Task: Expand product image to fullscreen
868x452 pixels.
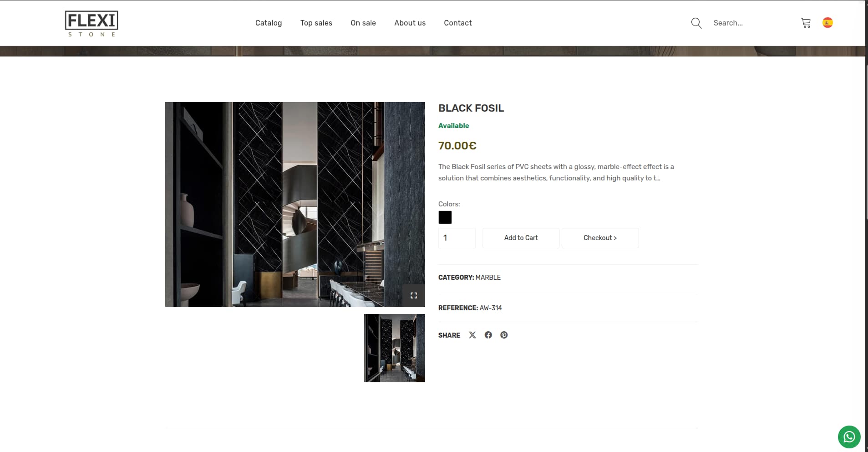Action: (414, 296)
